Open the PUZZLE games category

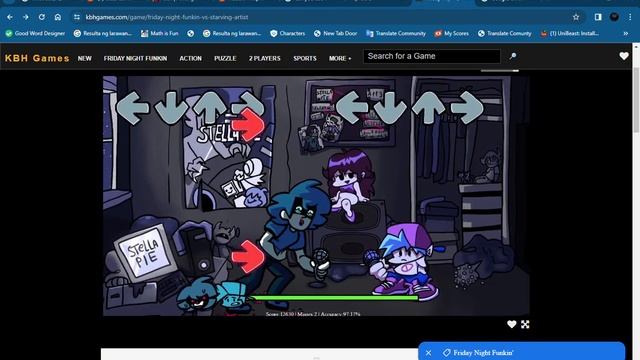[x=225, y=58]
